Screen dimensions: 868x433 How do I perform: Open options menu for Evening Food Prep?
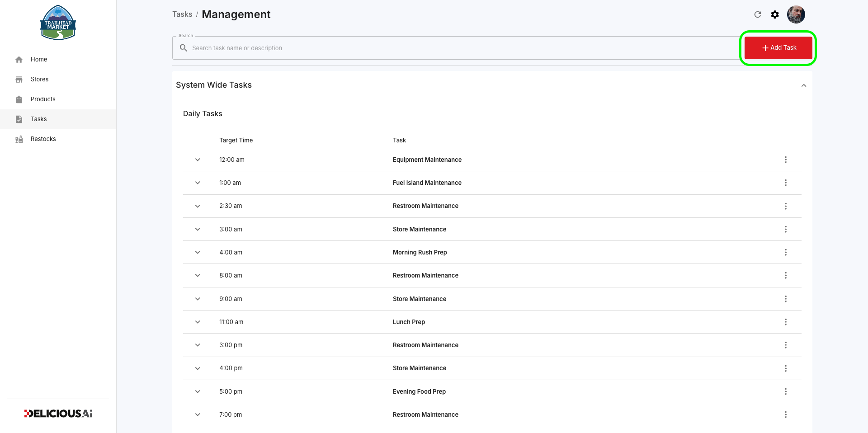click(x=786, y=391)
